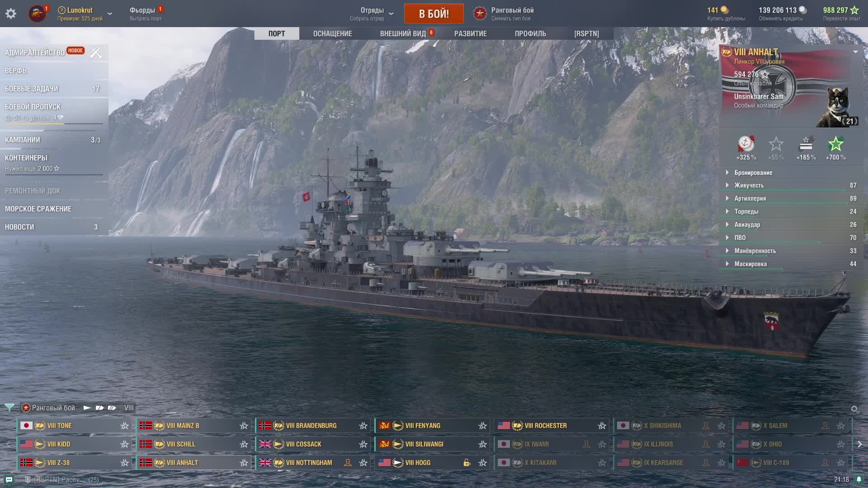Screen dimensions: 868x488
Task: Click the crossed anchors icon beside Адмиралтейство
Action: click(x=95, y=52)
